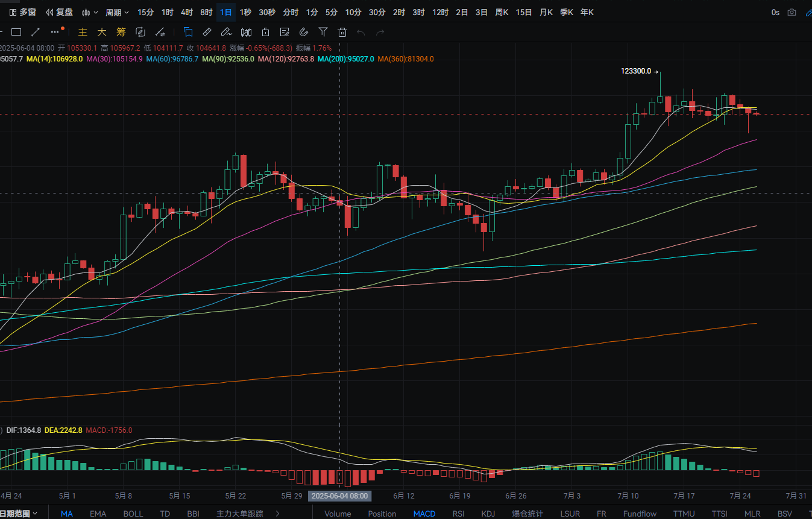The height and width of the screenshot is (519, 812).
Task: Switch to the 4时 timeframe
Action: [x=187, y=12]
